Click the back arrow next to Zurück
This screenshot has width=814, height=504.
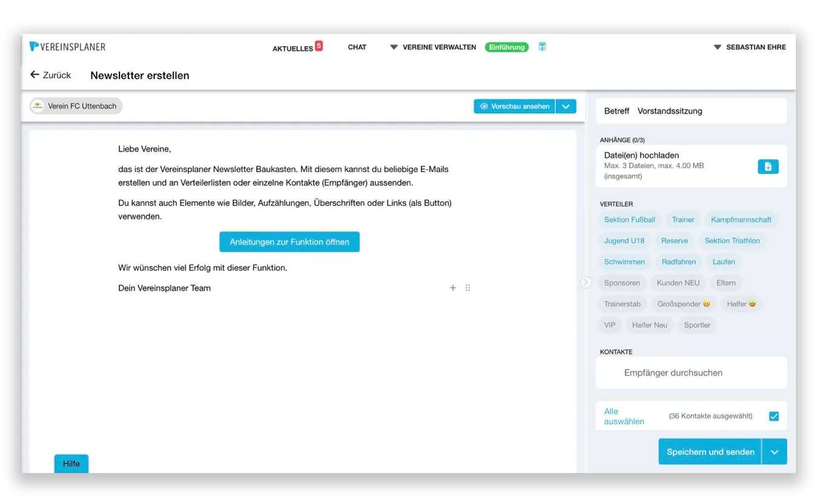coord(35,75)
